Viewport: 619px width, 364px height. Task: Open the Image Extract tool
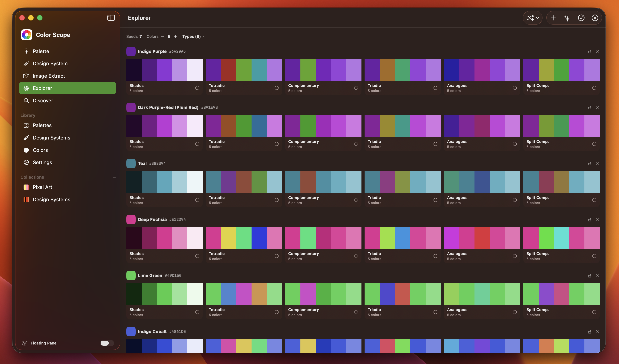pyautogui.click(x=49, y=76)
